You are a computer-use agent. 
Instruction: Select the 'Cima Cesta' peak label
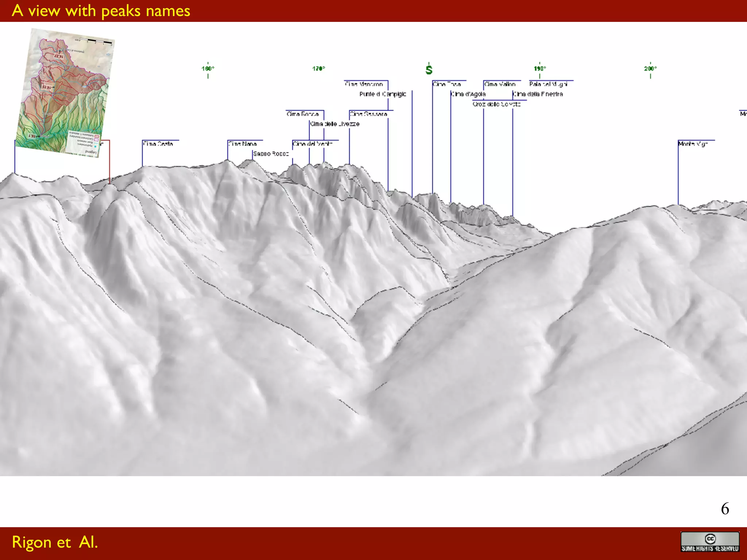coord(158,144)
